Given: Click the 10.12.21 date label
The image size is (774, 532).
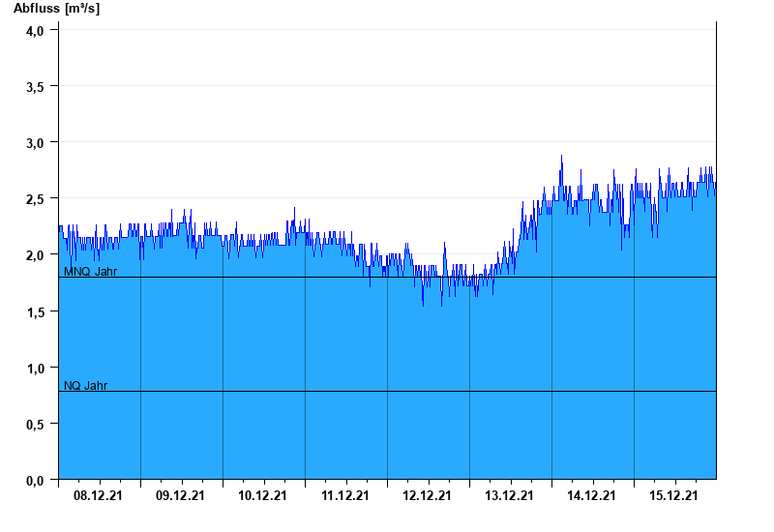Looking at the screenshot, I should pos(262,495).
